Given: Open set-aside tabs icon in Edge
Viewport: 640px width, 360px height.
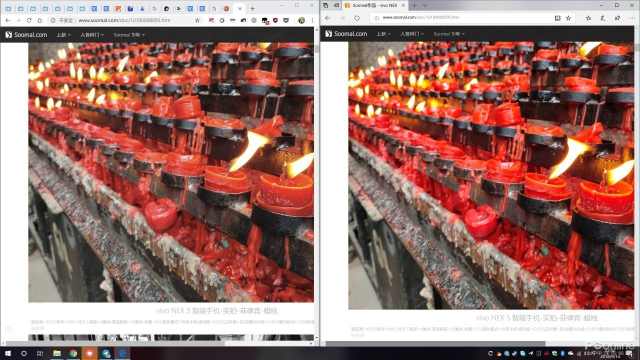Looking at the screenshot, I should click(325, 5).
